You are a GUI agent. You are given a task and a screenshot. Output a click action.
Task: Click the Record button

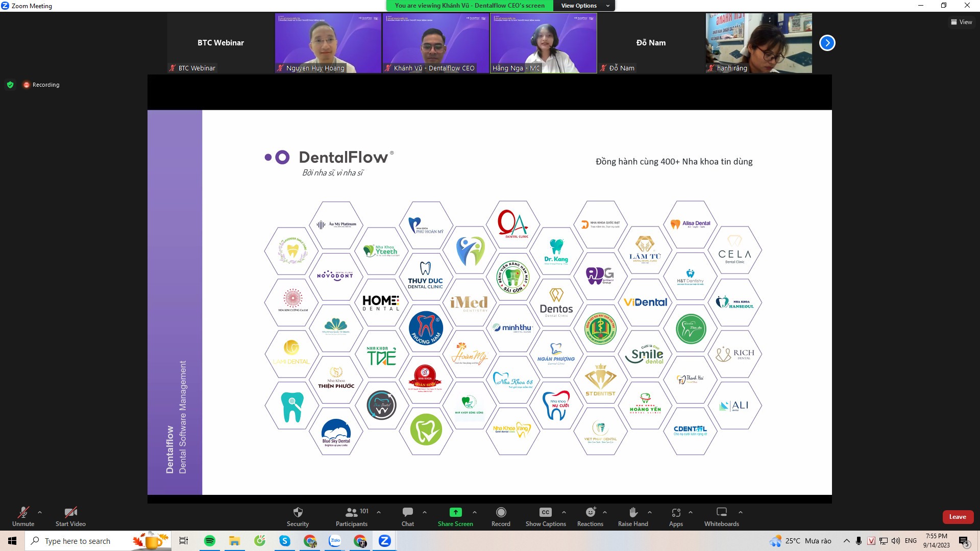click(501, 512)
